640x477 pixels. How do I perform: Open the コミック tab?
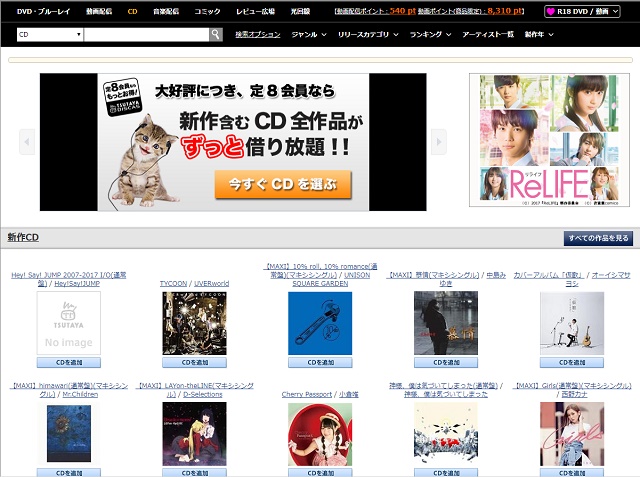click(207, 11)
